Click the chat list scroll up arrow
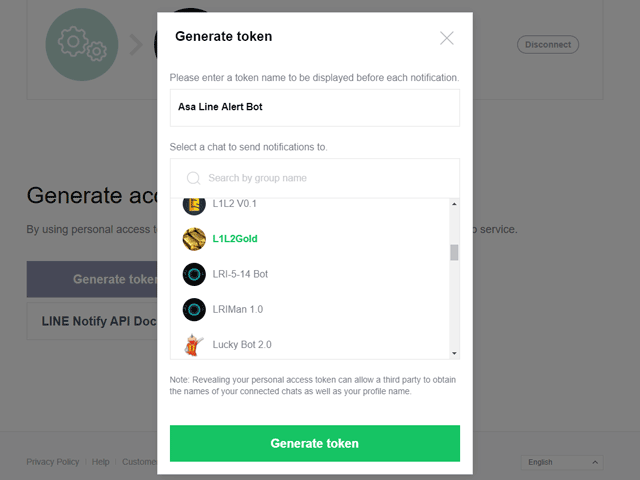640x480 pixels. click(x=454, y=204)
